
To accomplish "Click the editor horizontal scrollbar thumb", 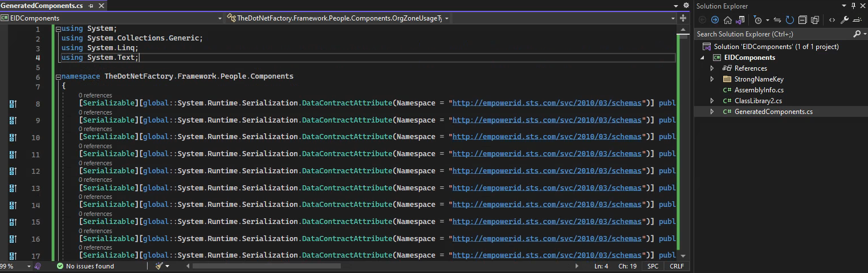I will [267, 266].
